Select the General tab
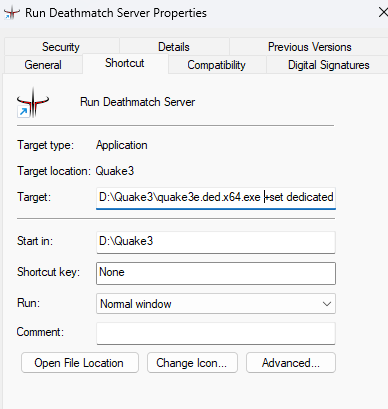Image resolution: width=388 pixels, height=409 pixels. (x=43, y=65)
